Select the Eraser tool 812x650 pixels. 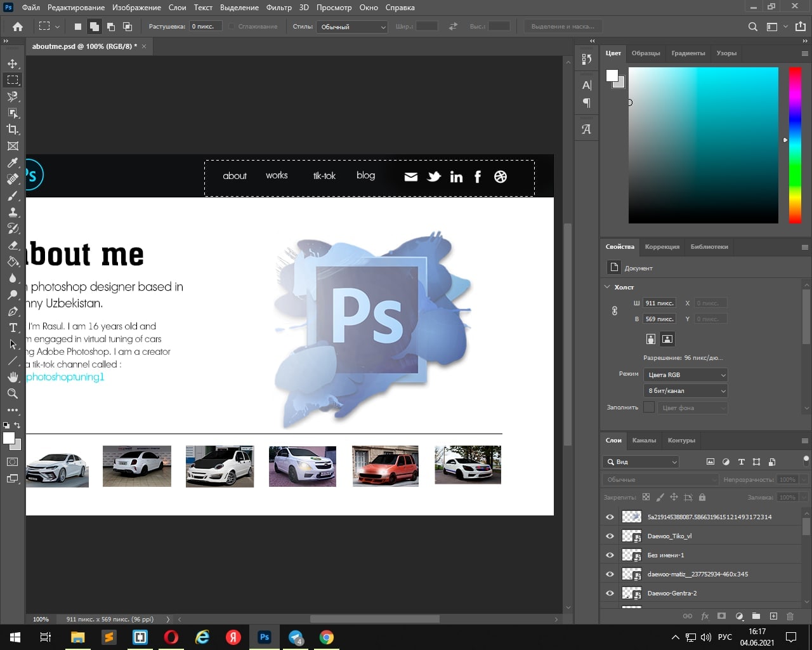click(x=13, y=245)
